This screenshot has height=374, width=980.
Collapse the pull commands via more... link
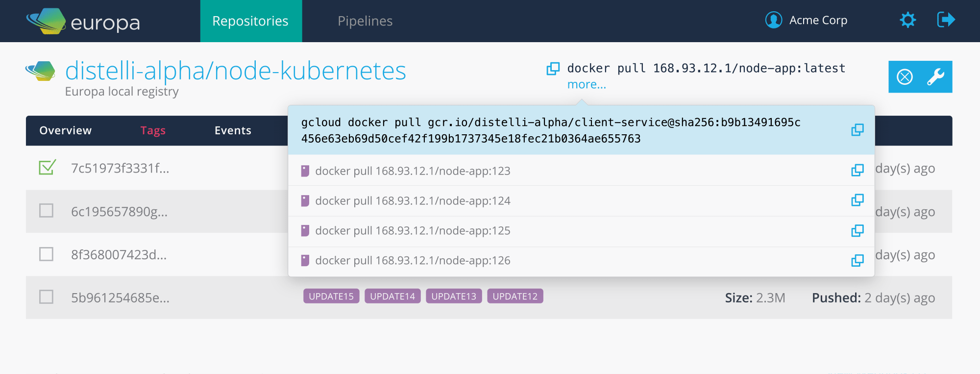586,85
